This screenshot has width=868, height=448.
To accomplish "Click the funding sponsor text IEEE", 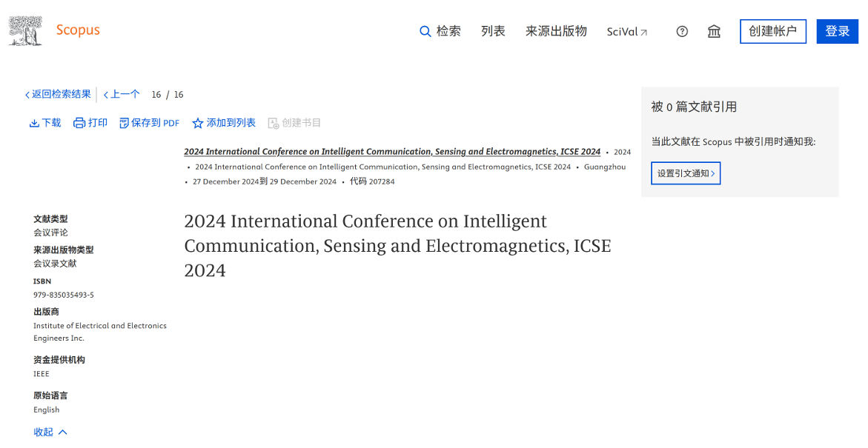I will pyautogui.click(x=41, y=374).
